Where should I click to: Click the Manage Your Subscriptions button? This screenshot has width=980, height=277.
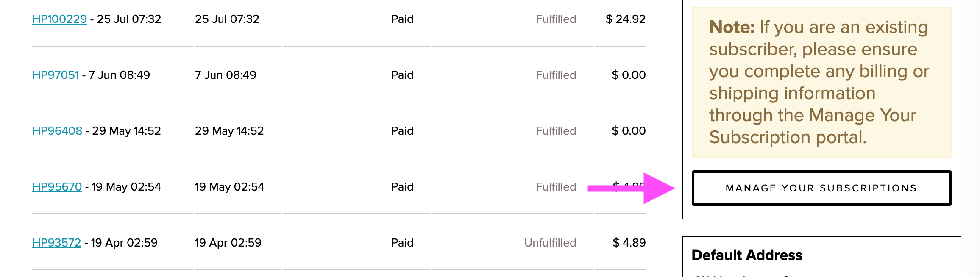821,188
